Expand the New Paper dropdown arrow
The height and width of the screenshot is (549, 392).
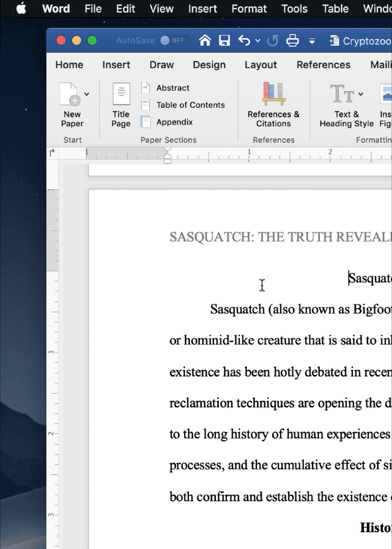86,94
